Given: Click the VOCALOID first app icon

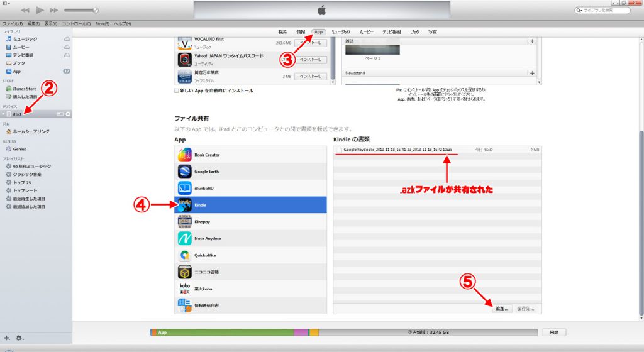Looking at the screenshot, I should click(185, 43).
